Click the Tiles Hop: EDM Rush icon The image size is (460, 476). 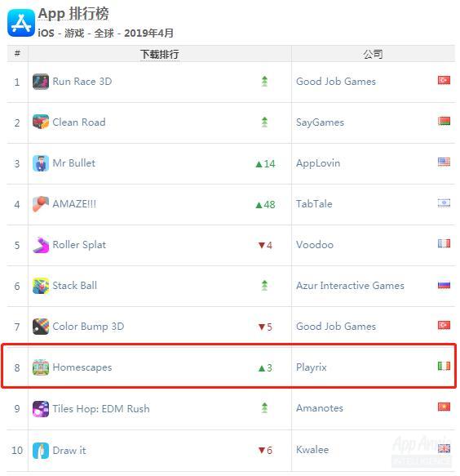[41, 409]
